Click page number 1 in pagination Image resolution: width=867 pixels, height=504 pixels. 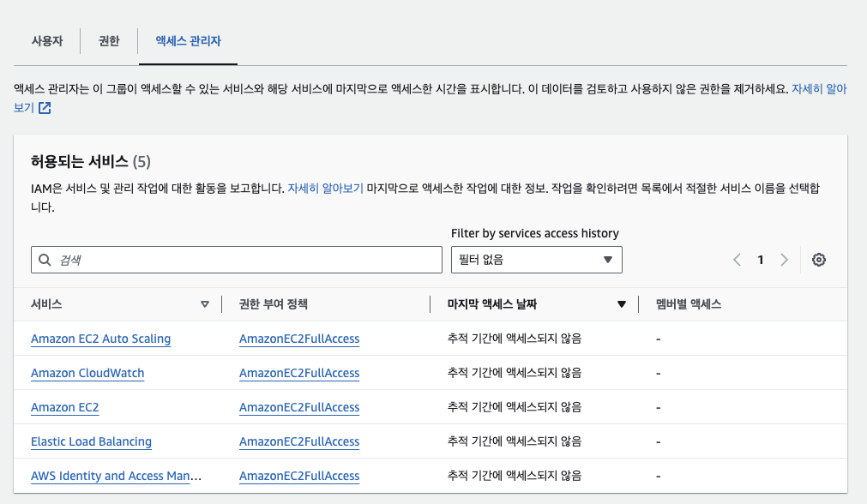coord(760,260)
